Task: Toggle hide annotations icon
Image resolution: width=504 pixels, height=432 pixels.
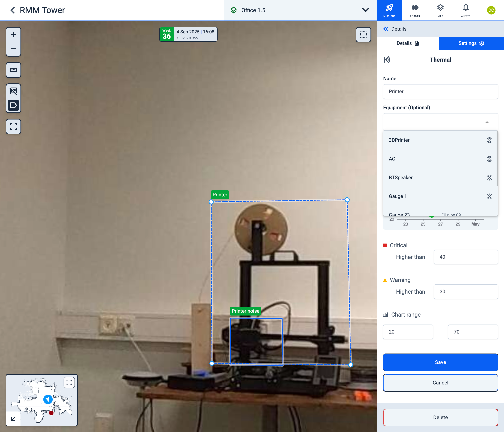Action: pos(13,91)
